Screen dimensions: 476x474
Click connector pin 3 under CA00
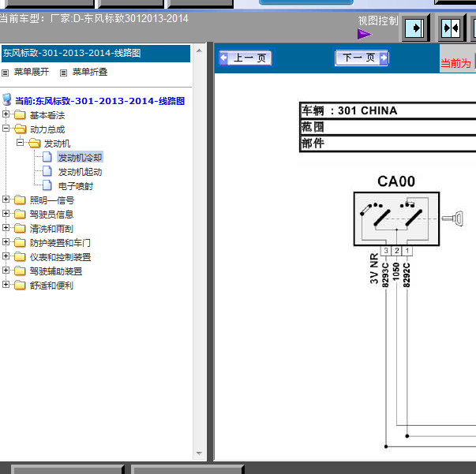point(386,251)
